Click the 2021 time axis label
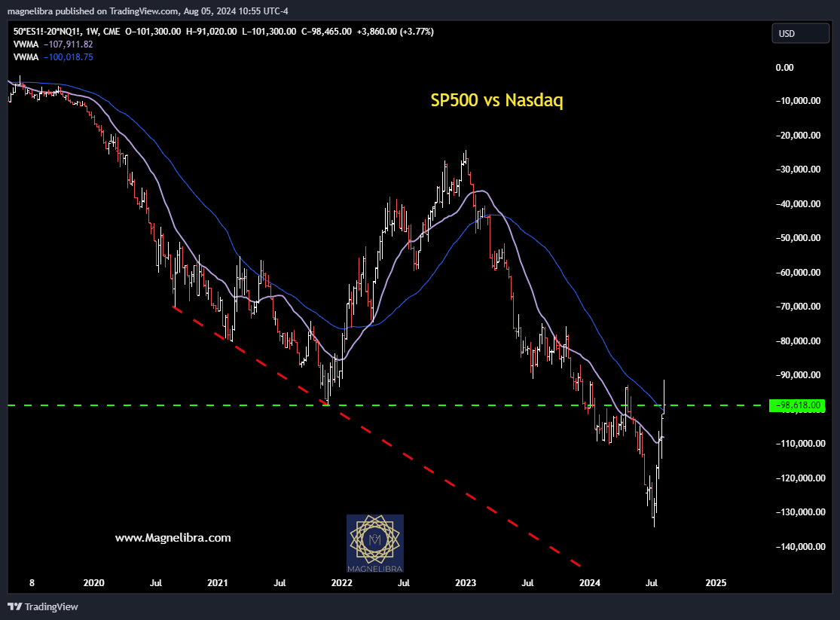The image size is (840, 620). 218,582
